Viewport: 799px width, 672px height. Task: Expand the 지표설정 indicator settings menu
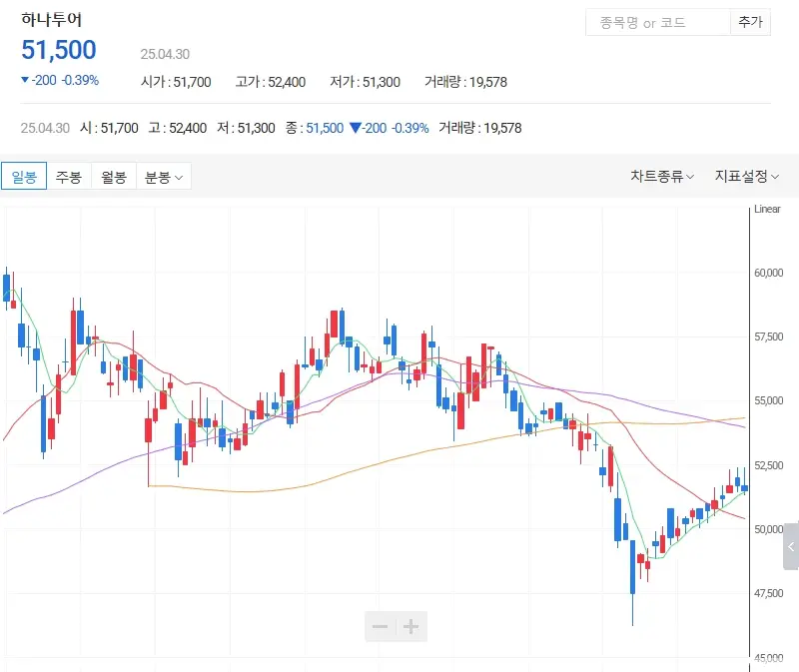pos(746,177)
